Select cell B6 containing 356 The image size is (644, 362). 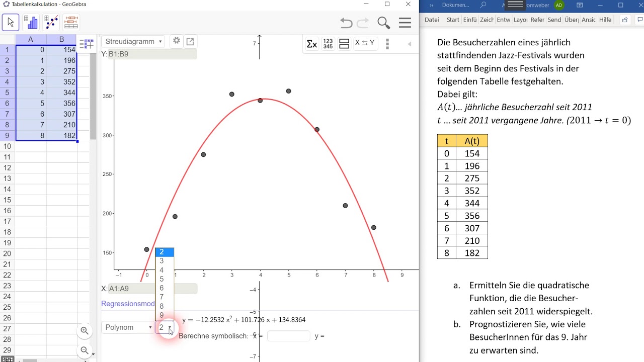tap(61, 104)
